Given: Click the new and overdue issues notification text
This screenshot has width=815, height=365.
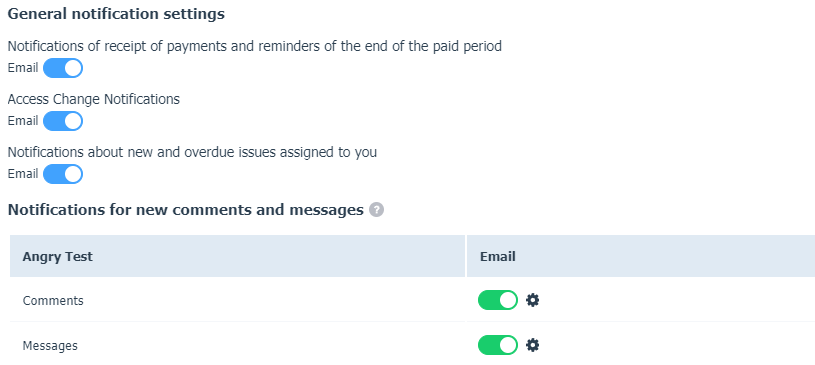Looking at the screenshot, I should [x=192, y=152].
